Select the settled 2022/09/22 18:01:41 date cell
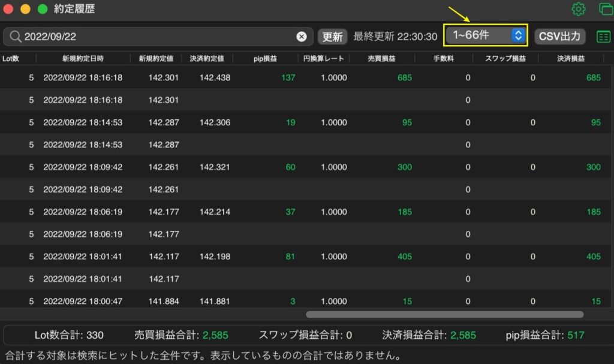The height and width of the screenshot is (364, 614). pos(83,256)
